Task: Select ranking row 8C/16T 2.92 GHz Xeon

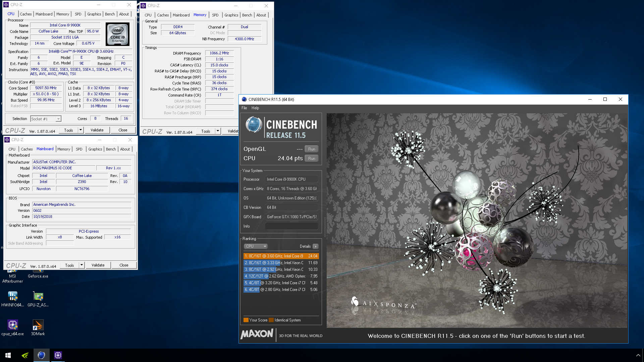Action: click(281, 269)
